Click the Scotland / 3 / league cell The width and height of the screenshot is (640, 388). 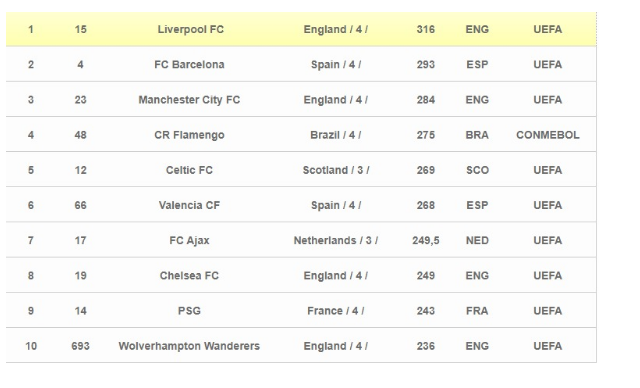(336, 170)
